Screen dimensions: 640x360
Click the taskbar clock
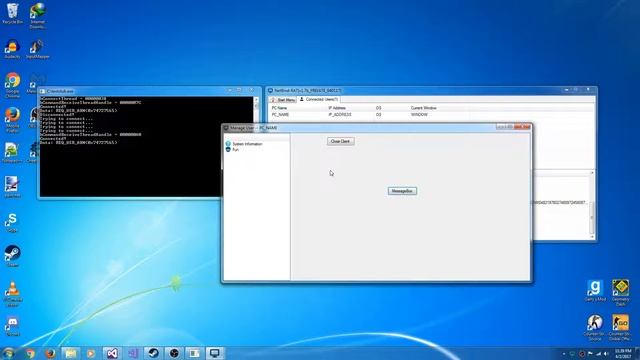pos(623,353)
